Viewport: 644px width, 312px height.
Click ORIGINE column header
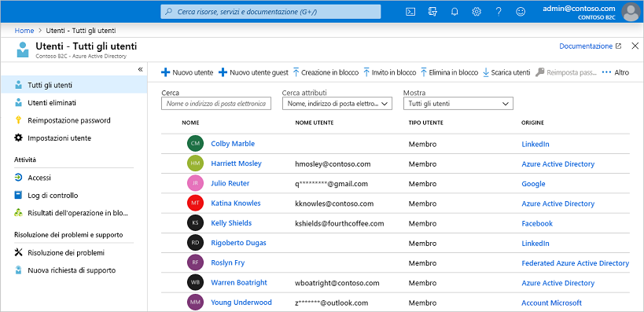point(532,123)
